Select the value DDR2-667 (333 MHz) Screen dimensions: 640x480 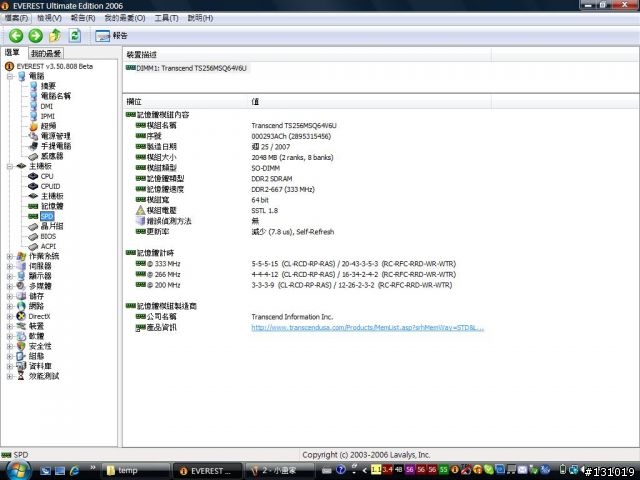coord(283,189)
